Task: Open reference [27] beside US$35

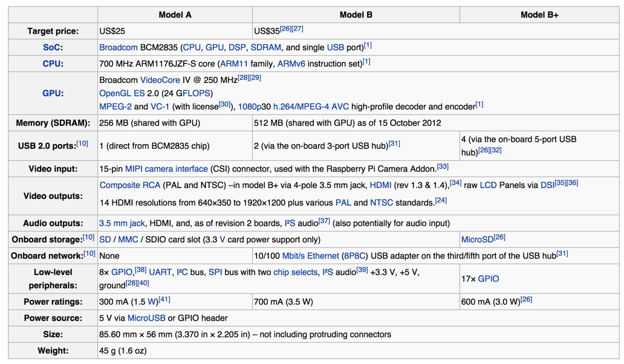Action: pyautogui.click(x=297, y=28)
